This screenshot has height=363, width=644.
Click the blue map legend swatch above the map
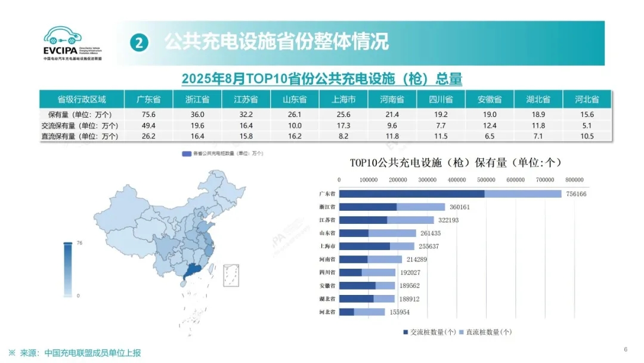pos(187,153)
